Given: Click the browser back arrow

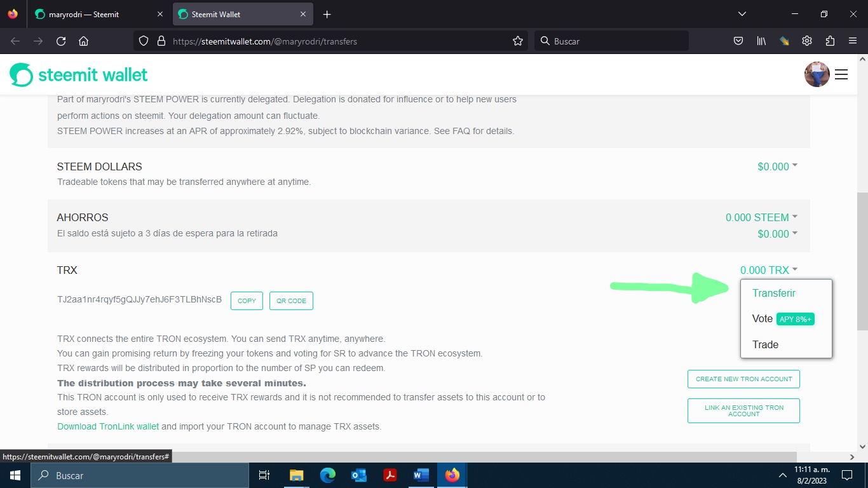Looking at the screenshot, I should (15, 41).
